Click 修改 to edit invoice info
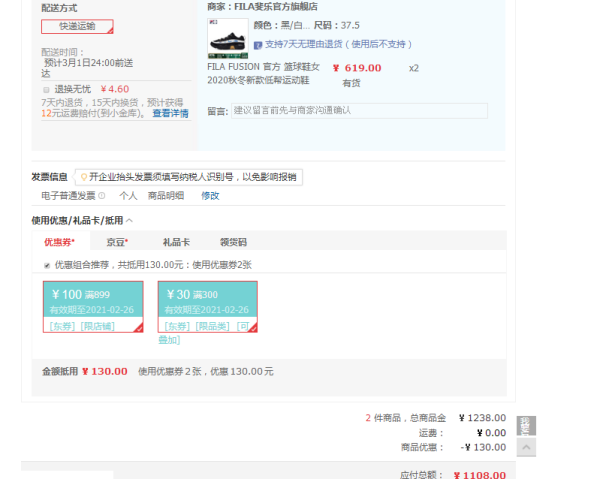 210,196
